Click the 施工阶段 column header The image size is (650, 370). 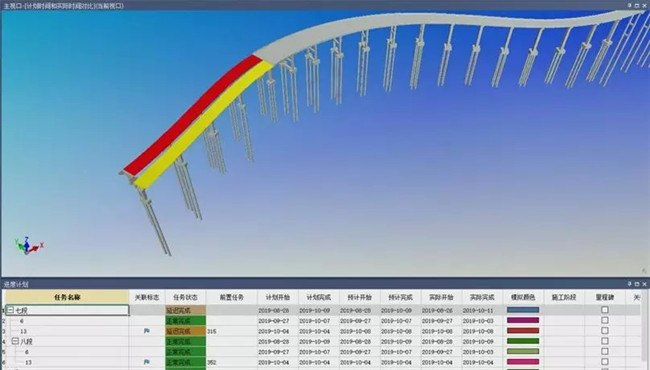pyautogui.click(x=564, y=297)
